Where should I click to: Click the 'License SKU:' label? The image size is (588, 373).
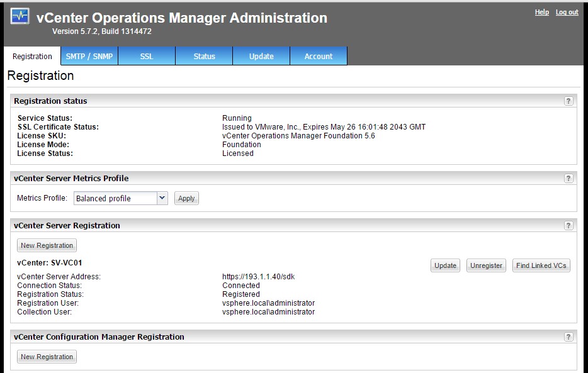(x=42, y=136)
